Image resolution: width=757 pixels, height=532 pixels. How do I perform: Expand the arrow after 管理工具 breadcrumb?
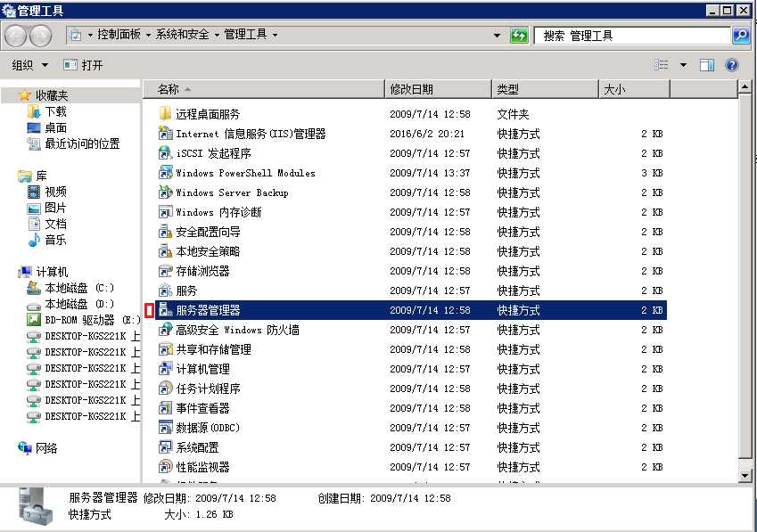275,35
